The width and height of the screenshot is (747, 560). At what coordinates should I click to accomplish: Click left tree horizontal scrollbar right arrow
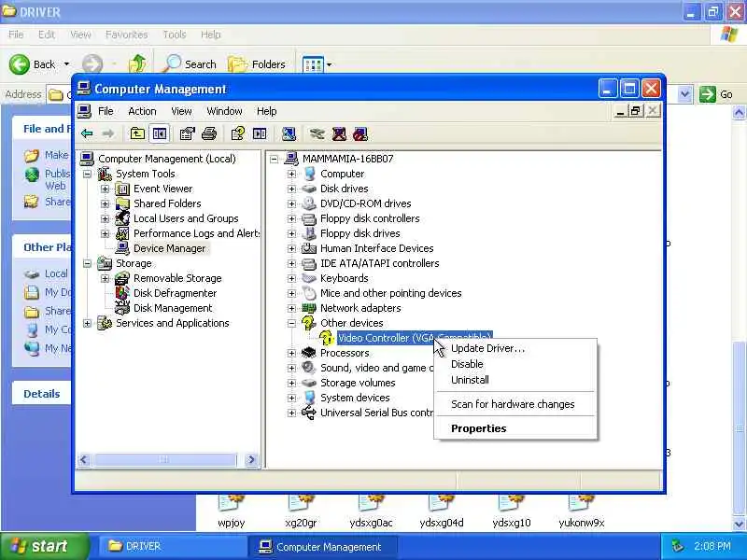click(x=250, y=459)
